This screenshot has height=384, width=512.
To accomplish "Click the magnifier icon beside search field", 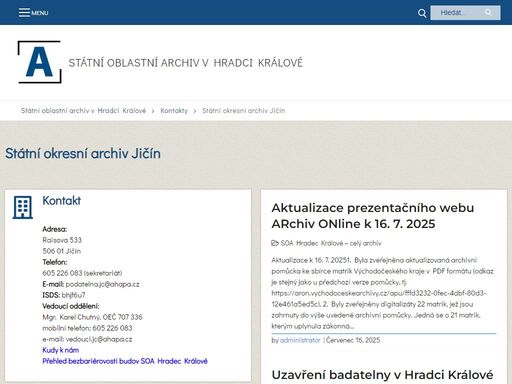I will coord(422,13).
